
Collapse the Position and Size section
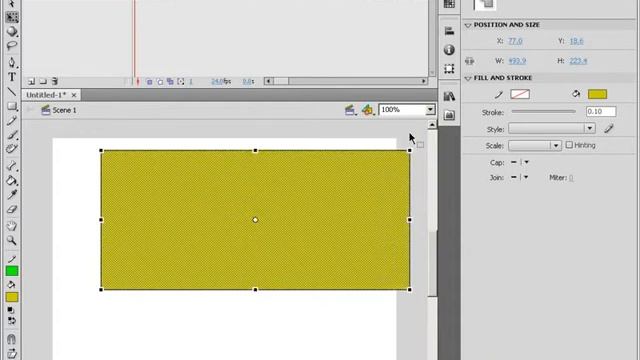(x=468, y=25)
